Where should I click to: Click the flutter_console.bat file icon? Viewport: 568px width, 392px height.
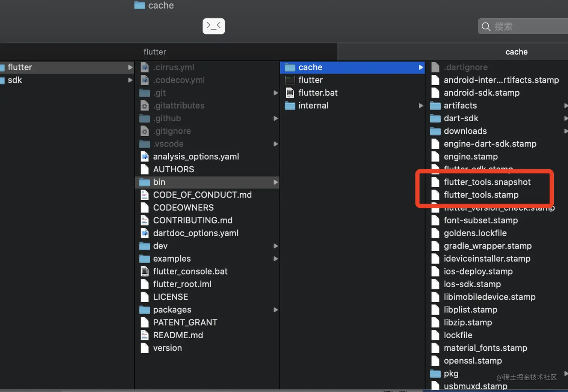pos(145,271)
